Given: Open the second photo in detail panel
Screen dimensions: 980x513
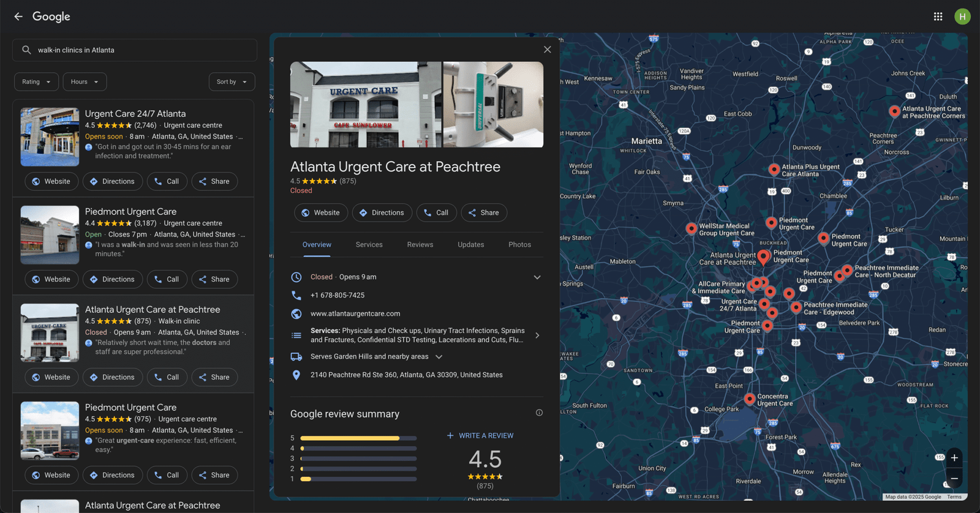Looking at the screenshot, I should click(493, 105).
